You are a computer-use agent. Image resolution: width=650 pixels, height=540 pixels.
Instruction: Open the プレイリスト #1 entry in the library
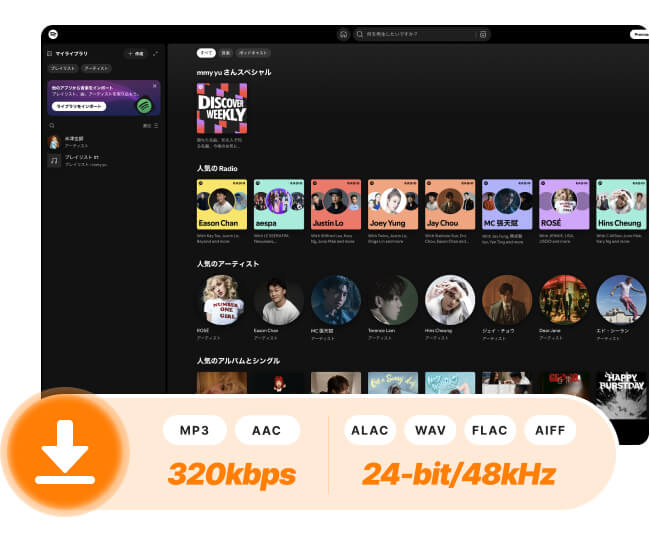[104, 160]
